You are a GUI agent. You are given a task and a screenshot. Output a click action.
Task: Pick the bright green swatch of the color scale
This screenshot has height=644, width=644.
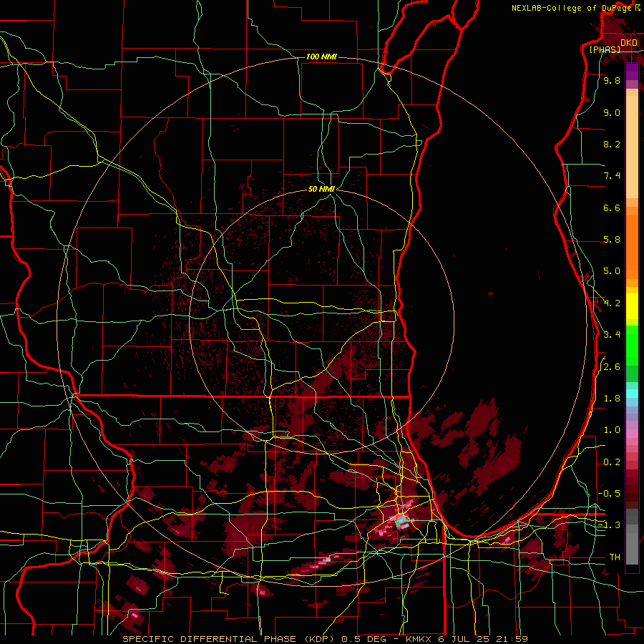click(632, 346)
